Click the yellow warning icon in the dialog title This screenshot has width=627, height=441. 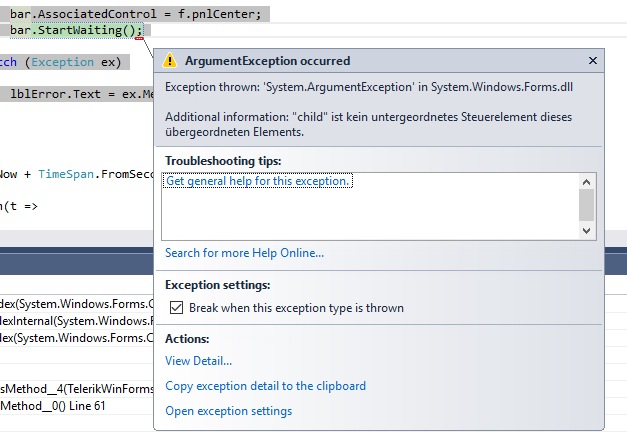point(170,61)
